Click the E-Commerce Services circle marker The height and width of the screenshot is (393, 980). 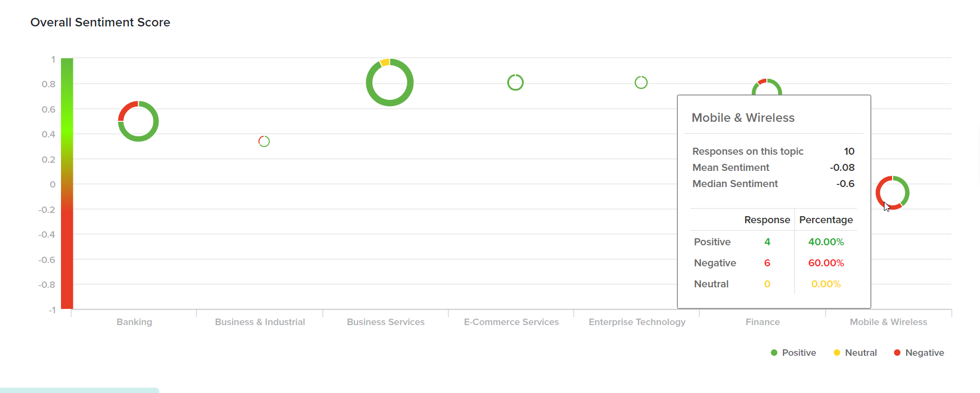point(515,82)
